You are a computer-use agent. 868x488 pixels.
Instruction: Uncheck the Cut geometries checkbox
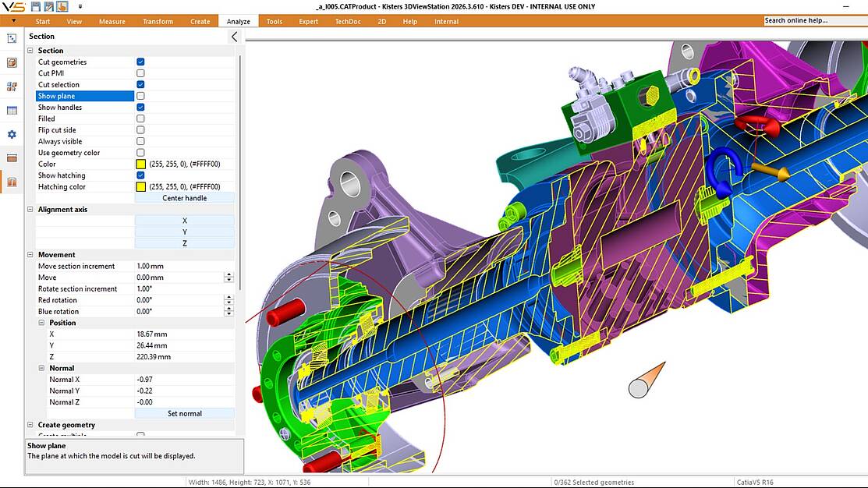(140, 62)
